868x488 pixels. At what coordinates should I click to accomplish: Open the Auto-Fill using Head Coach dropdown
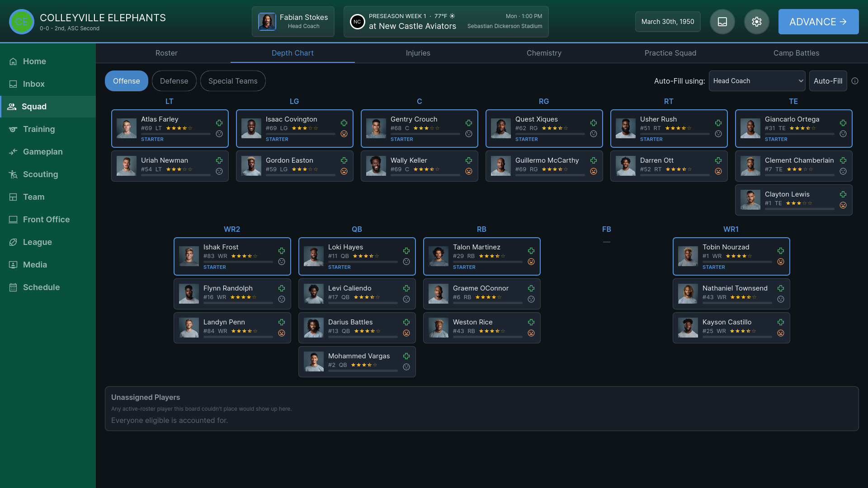click(757, 81)
